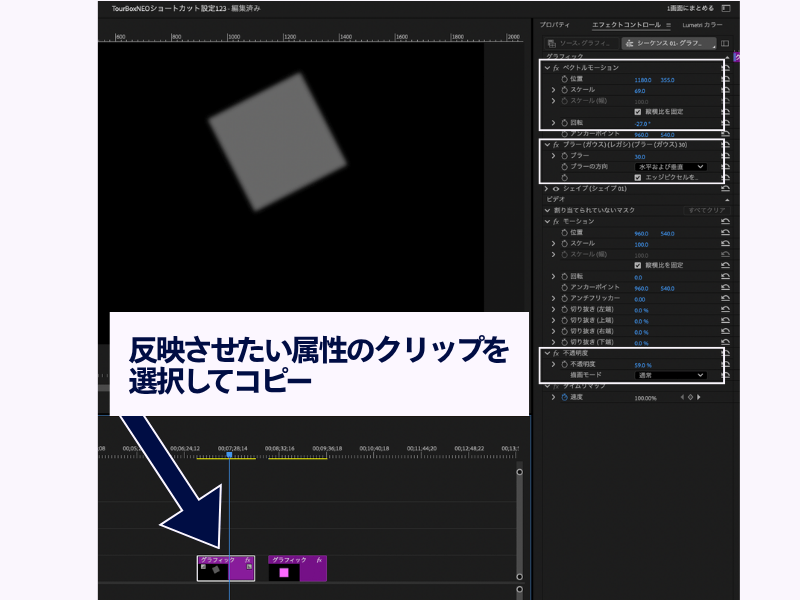The image size is (800, 600).
Task: Uncheck 縦横比を固定 under ベクトルモーション
Action: [x=638, y=112]
